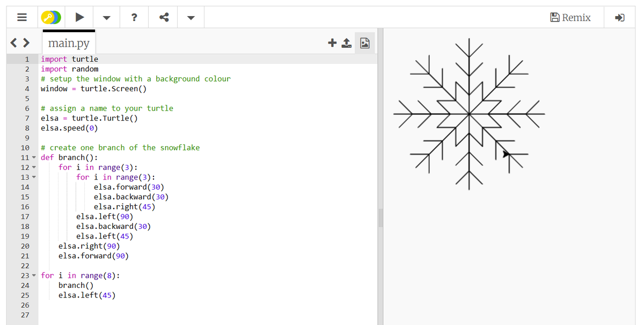
Task: Open the image library icon
Action: click(x=365, y=43)
